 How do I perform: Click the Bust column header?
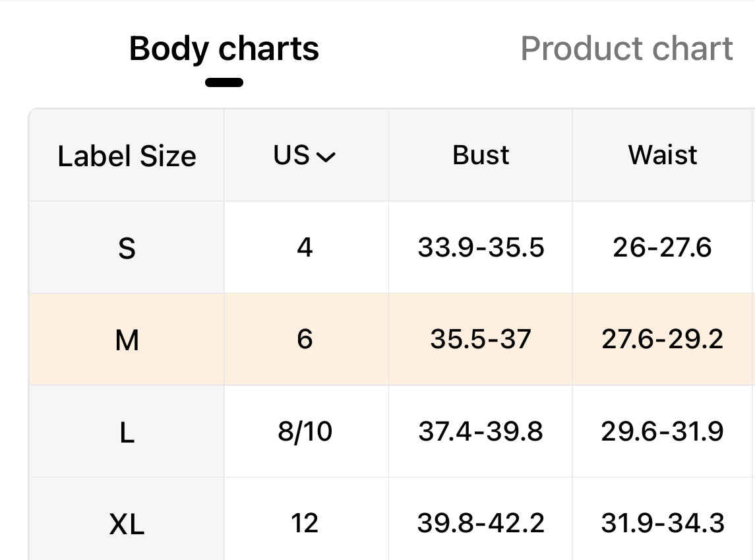pyautogui.click(x=481, y=155)
